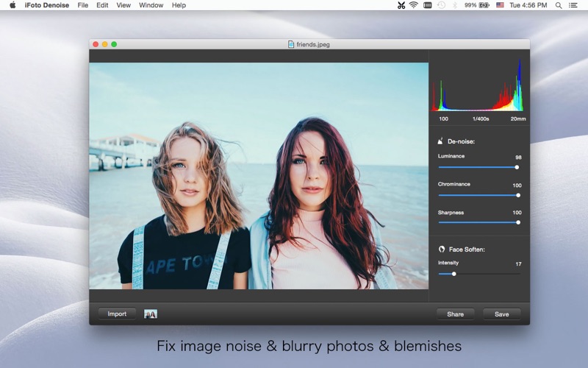Open the Edit menu

pyautogui.click(x=102, y=5)
